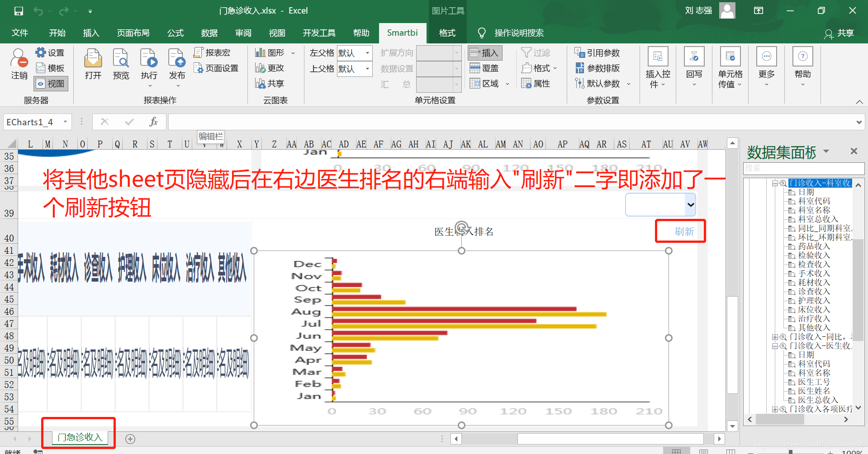Select the 科室总收入 field
The image size is (868, 454).
818,219
